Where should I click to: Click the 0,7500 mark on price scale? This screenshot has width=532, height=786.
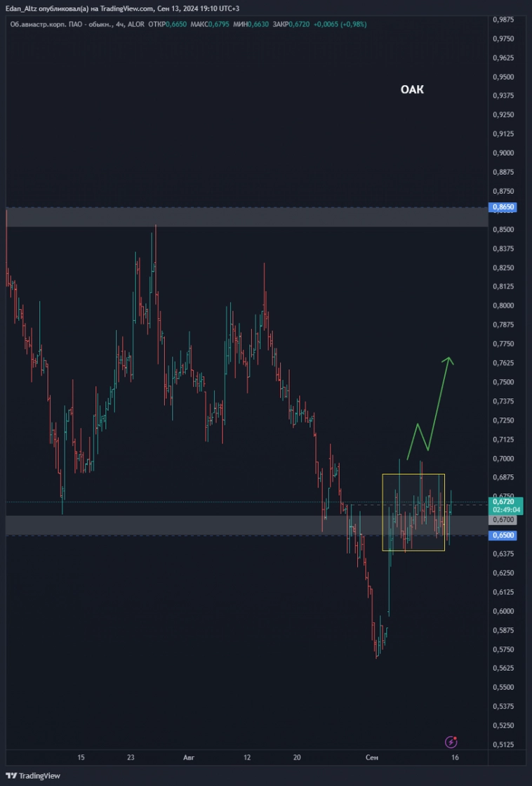point(503,382)
